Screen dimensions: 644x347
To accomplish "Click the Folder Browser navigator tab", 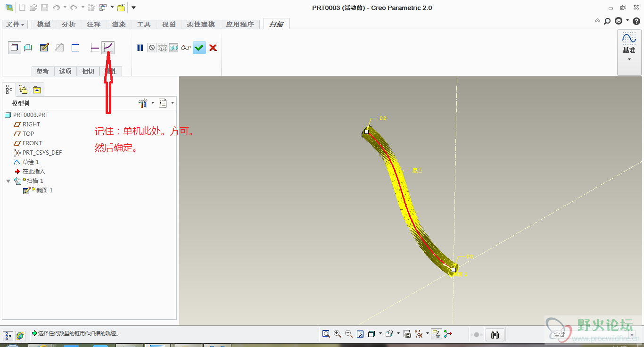I will click(x=23, y=89).
